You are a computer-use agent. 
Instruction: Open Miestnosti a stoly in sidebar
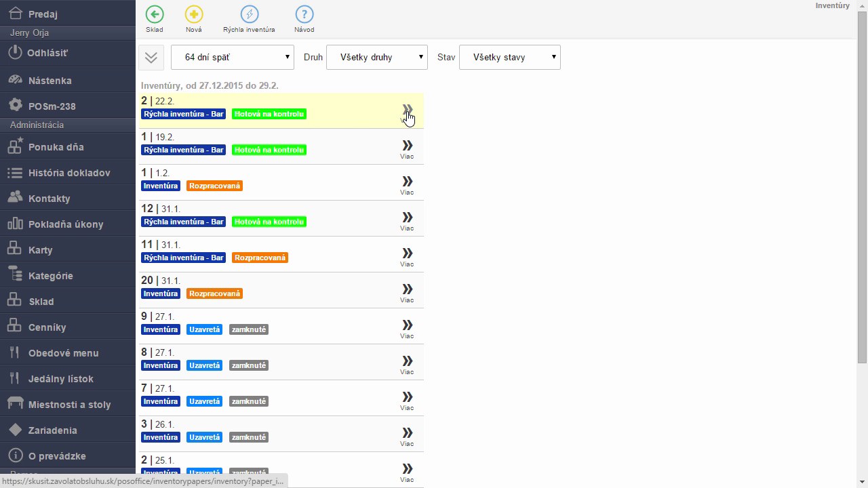(x=68, y=404)
